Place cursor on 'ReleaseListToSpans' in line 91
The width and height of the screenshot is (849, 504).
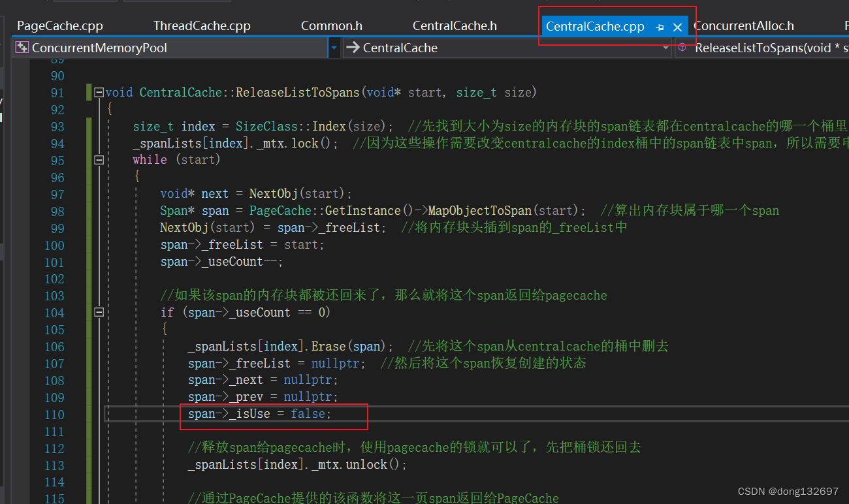click(298, 93)
